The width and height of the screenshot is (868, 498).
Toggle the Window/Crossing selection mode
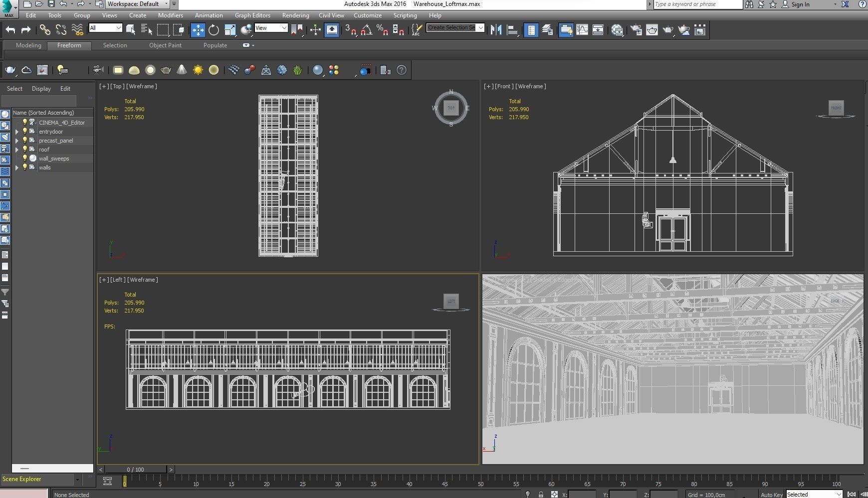(179, 30)
